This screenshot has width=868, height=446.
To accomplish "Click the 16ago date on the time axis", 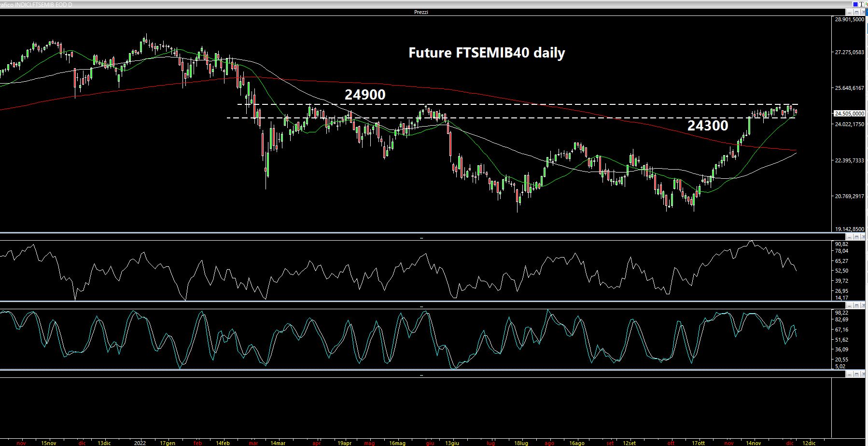I will (x=577, y=443).
